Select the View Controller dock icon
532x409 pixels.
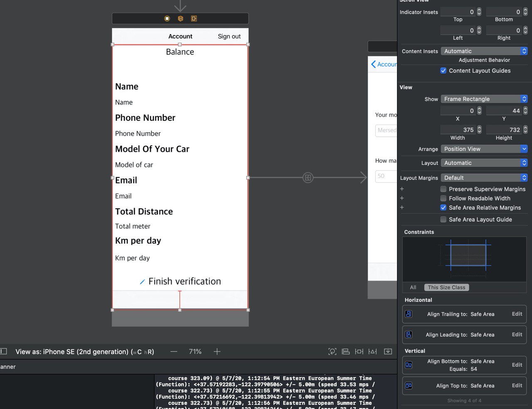coord(167,19)
